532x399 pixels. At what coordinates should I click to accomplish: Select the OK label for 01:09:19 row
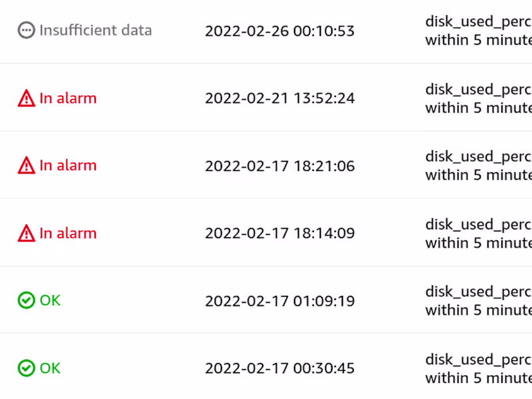(x=50, y=301)
